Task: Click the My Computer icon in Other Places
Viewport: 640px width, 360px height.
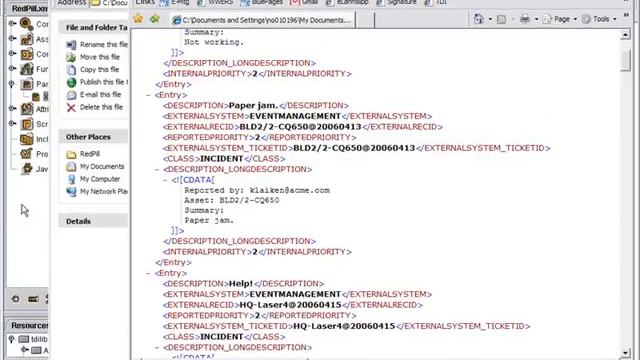Action: click(71, 179)
